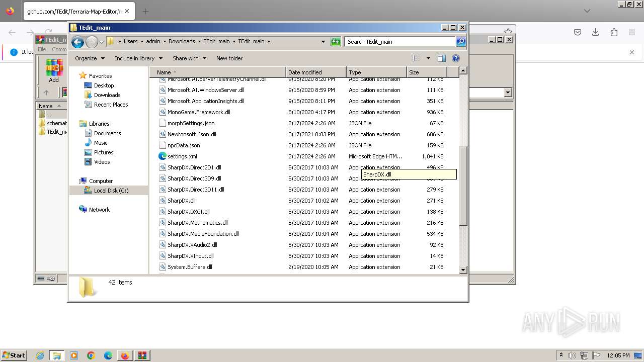Screen dimensions: 644x362
Task: Select Newtonsoft.Json.dll file
Action: (192, 134)
